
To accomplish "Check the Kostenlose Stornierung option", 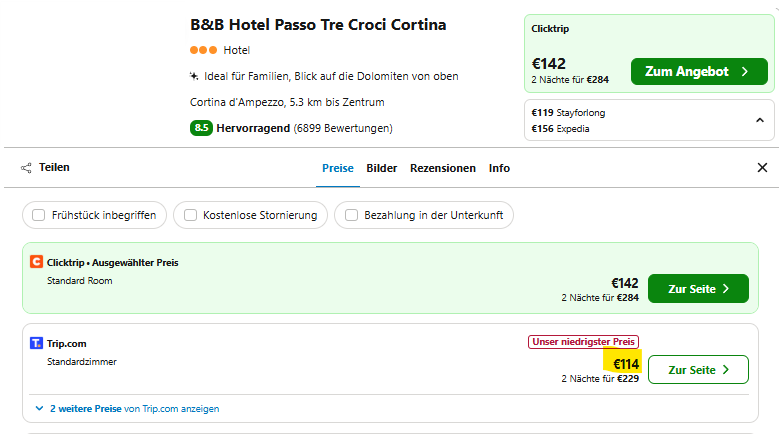I will (x=190, y=215).
